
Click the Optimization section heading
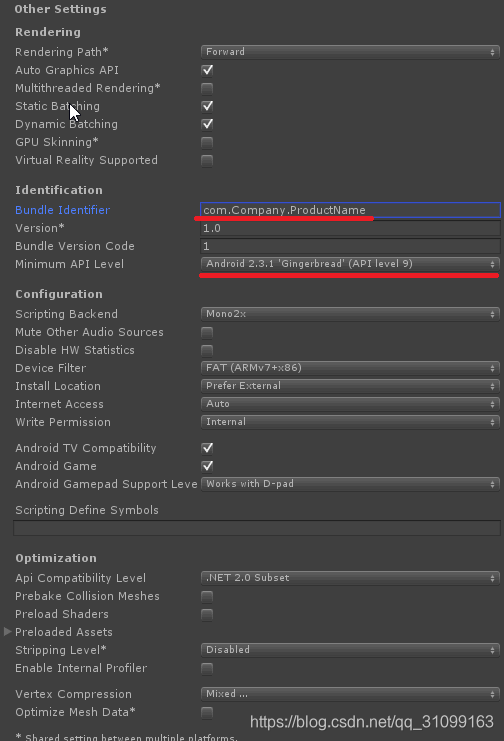56,558
